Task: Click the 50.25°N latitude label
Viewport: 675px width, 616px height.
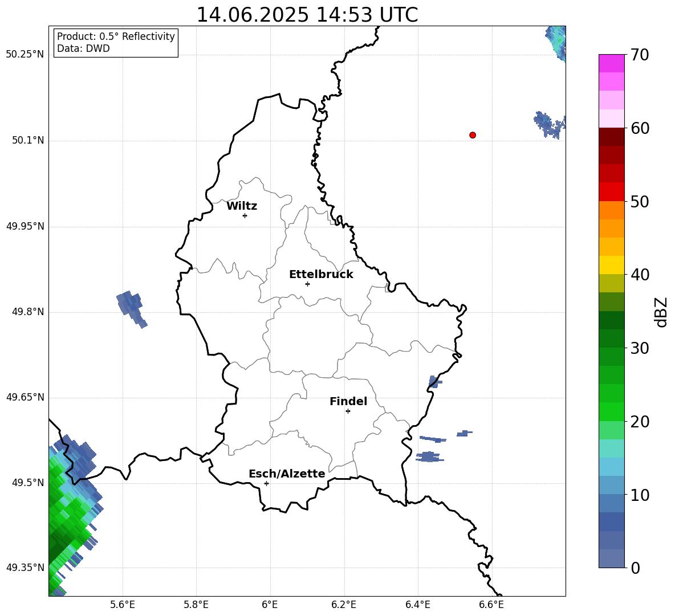Action: (25, 55)
